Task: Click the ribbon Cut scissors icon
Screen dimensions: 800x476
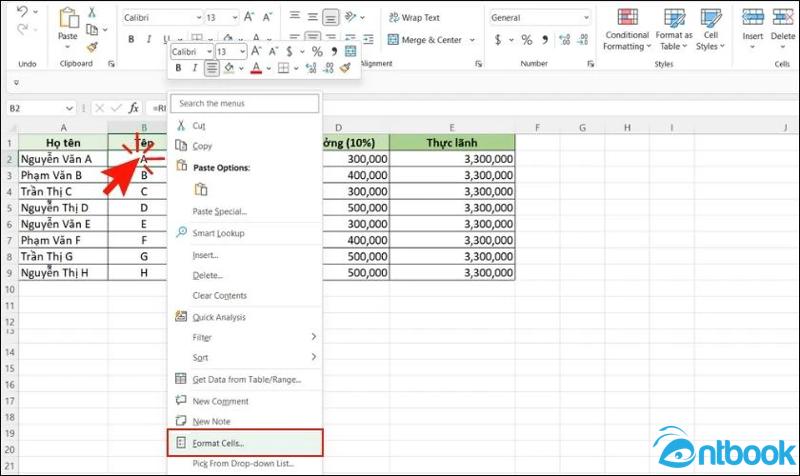Action: 92,12
